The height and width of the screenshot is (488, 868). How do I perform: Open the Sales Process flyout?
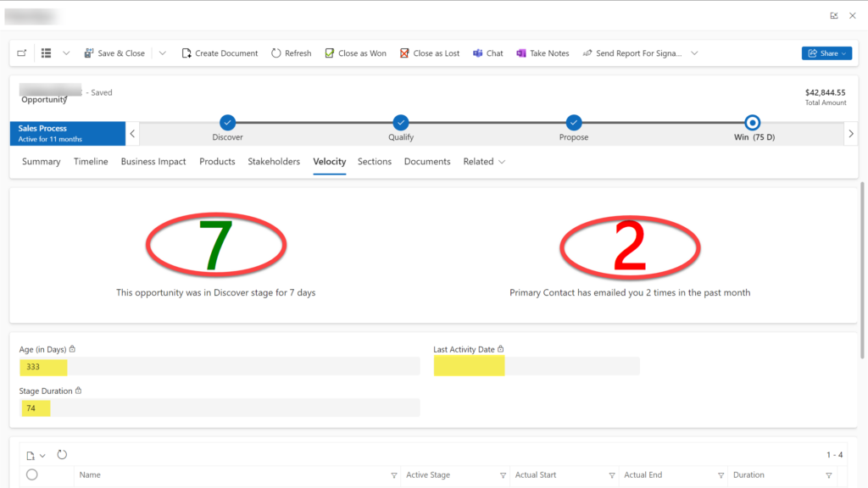click(68, 133)
